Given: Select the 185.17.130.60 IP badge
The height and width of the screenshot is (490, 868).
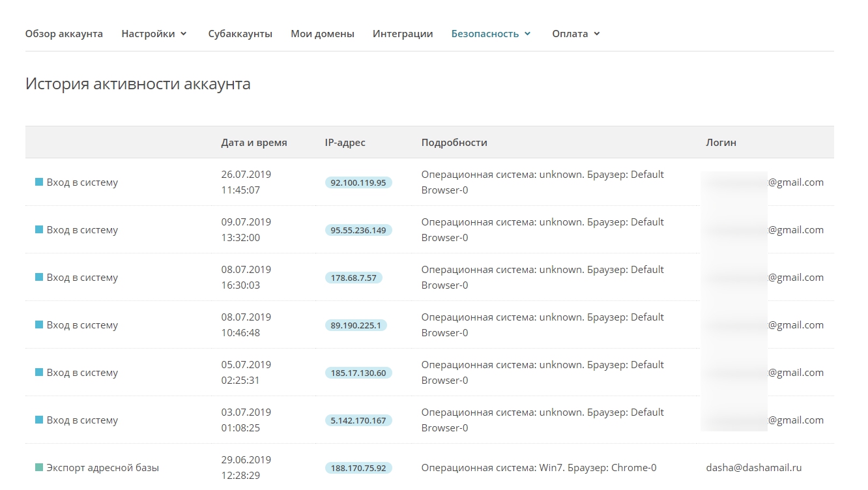Looking at the screenshot, I should point(358,373).
